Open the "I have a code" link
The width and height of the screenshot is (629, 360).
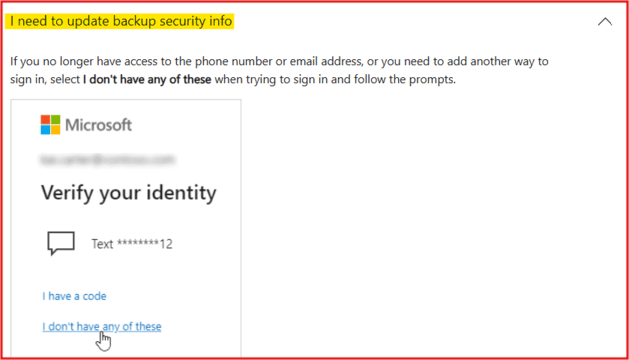(x=74, y=296)
